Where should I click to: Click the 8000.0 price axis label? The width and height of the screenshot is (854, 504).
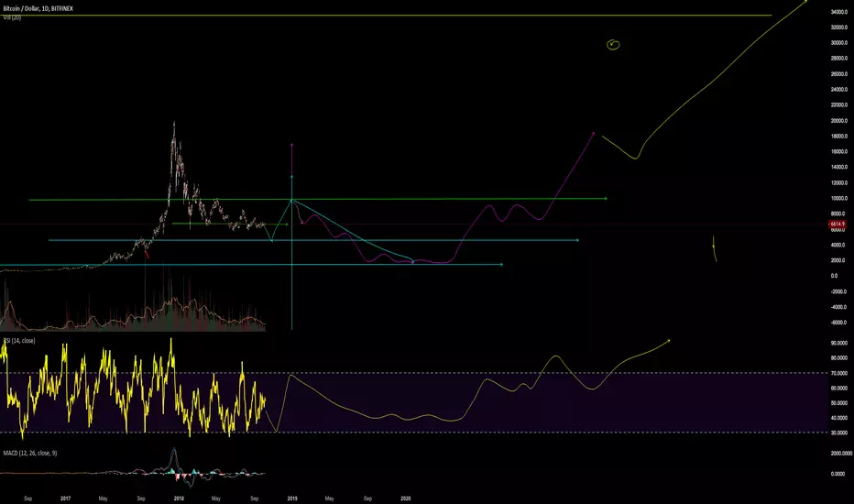(x=838, y=214)
